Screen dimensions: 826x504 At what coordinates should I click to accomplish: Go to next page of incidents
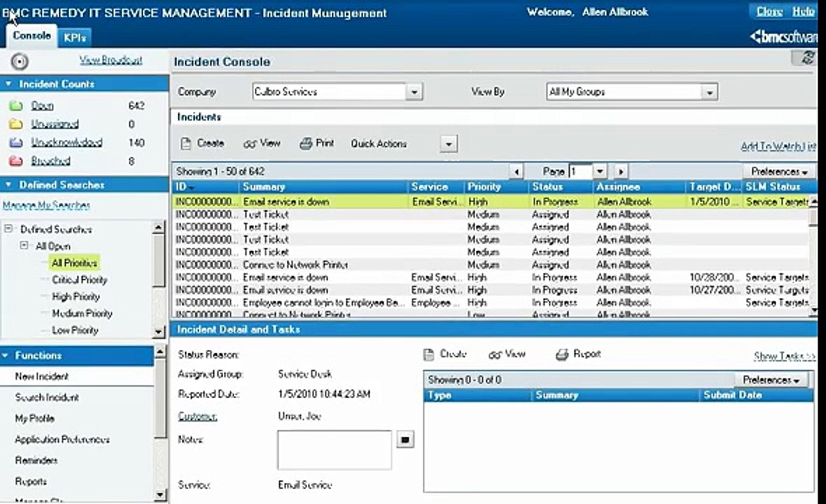tap(621, 171)
